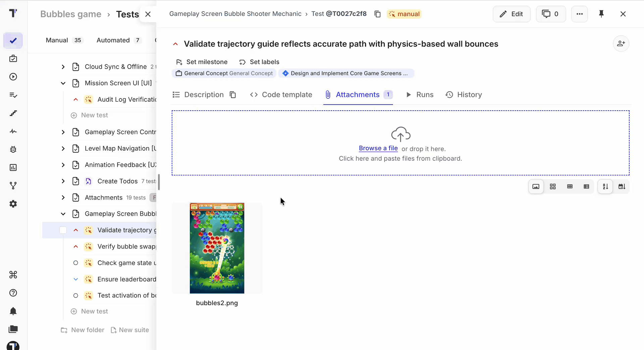
Task: Switch to the Description tab
Action: point(198,95)
